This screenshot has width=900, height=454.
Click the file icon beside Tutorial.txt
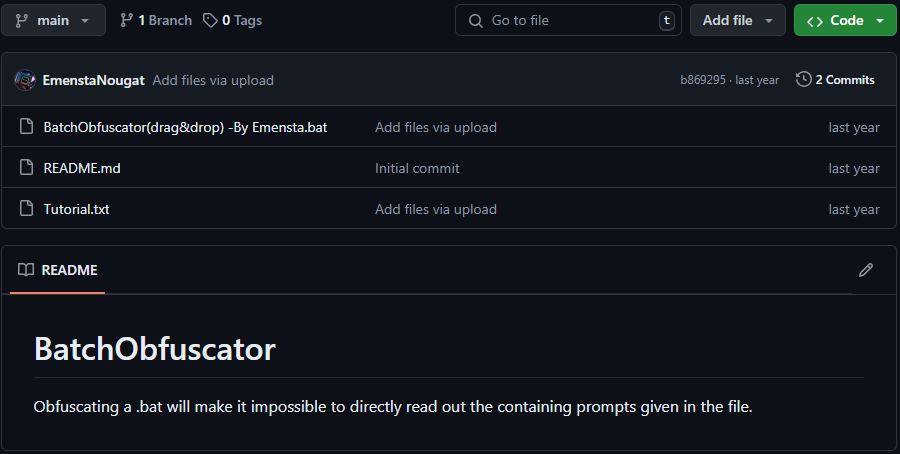pyautogui.click(x=27, y=209)
